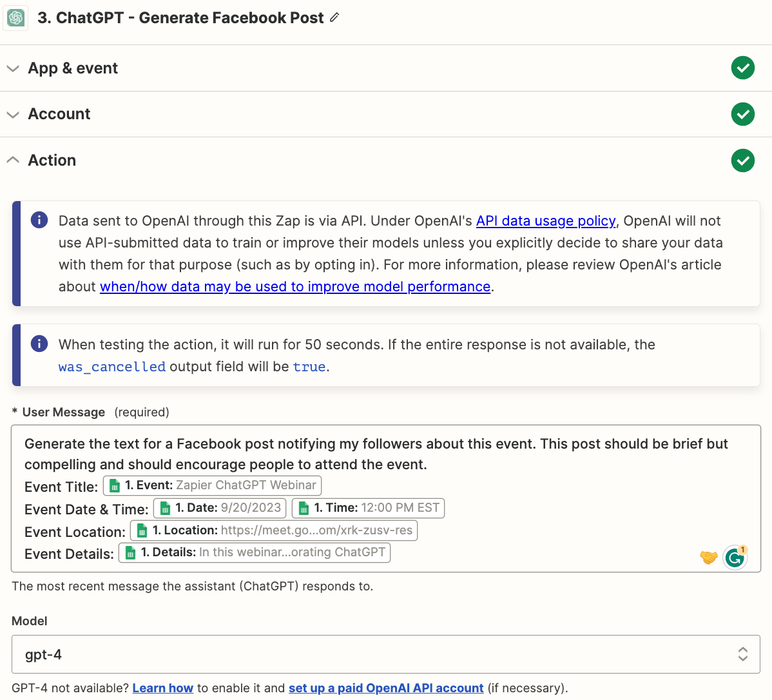This screenshot has height=700, width=772.
Task: Click the Google Sheets icon in Date pill
Action: click(x=166, y=509)
